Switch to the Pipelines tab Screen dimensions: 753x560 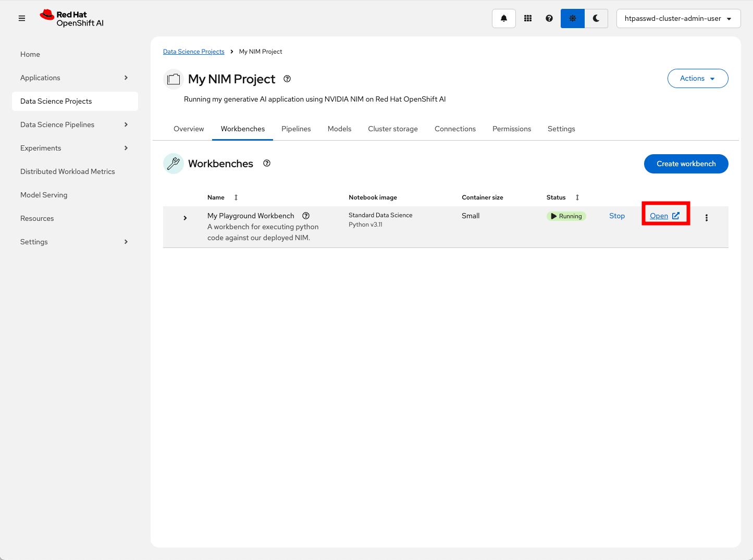click(296, 129)
